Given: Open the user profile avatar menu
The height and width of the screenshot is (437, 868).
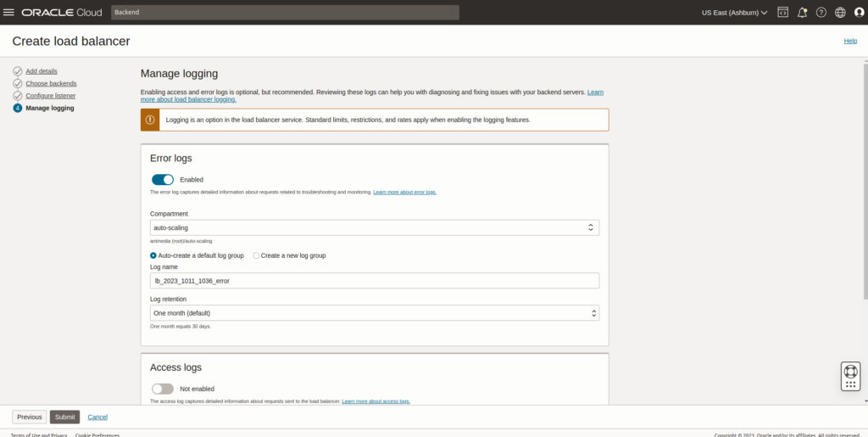Looking at the screenshot, I should coord(860,12).
